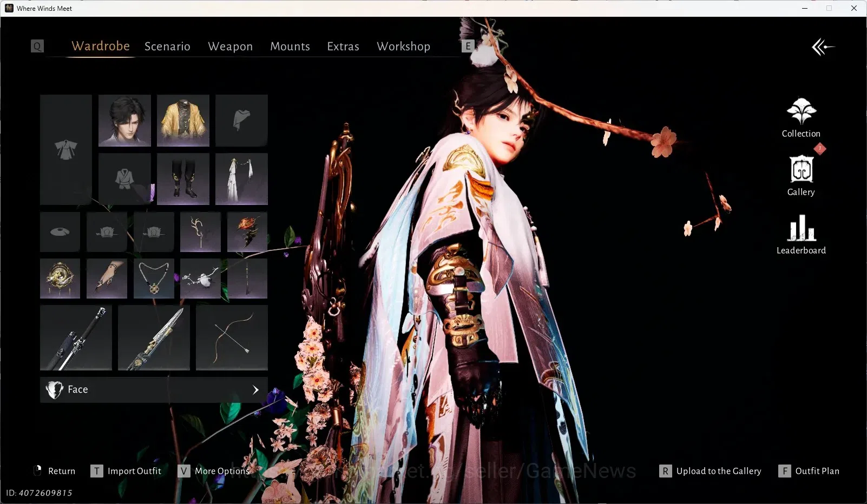Select the red flame feather accessory slot
The height and width of the screenshot is (504, 867).
click(x=247, y=232)
